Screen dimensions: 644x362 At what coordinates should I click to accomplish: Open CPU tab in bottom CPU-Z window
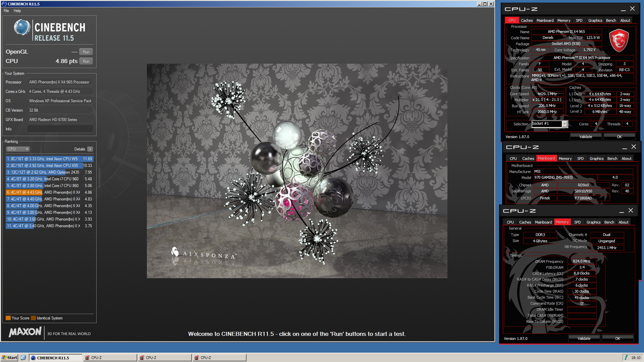510,222
